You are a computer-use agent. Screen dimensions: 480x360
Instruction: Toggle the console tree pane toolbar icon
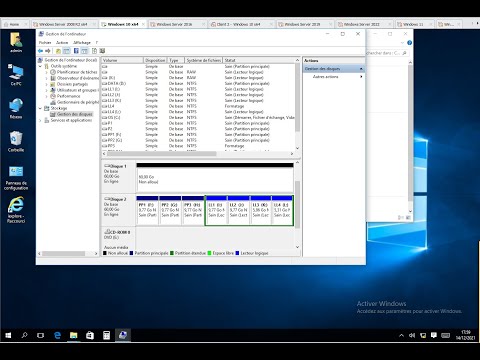click(67, 51)
